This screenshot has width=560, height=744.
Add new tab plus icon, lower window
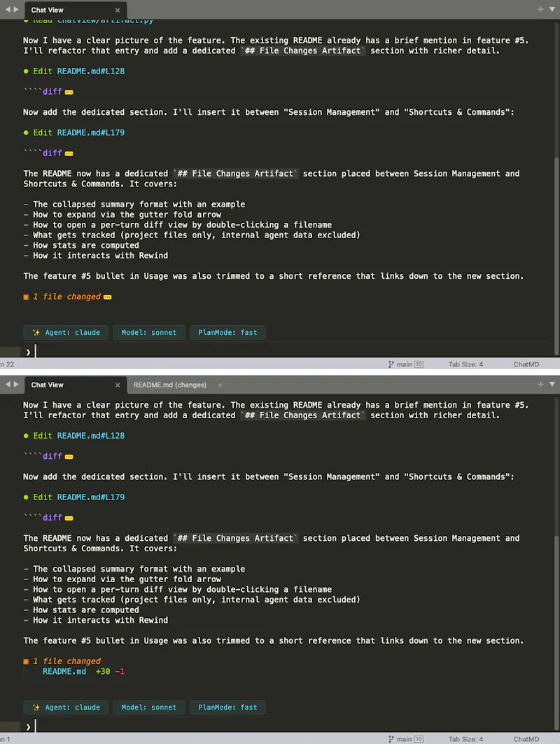(540, 385)
